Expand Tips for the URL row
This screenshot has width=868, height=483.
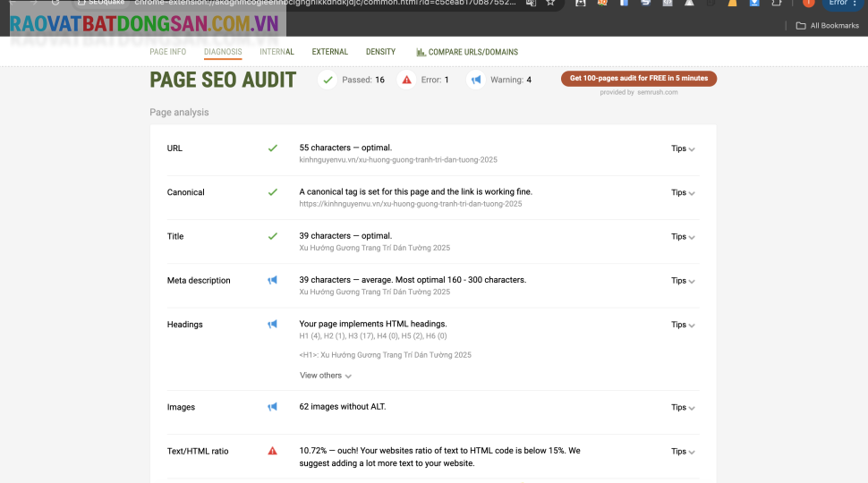(683, 148)
